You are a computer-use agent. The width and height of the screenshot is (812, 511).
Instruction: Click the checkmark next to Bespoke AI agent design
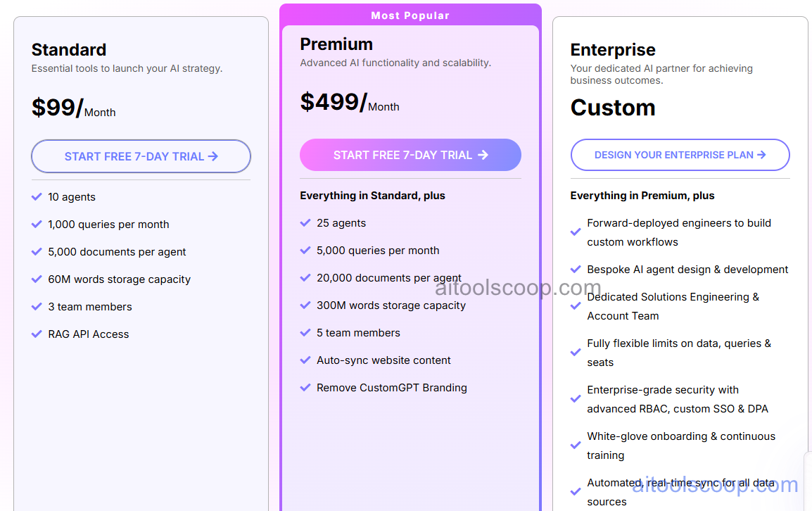(x=576, y=270)
